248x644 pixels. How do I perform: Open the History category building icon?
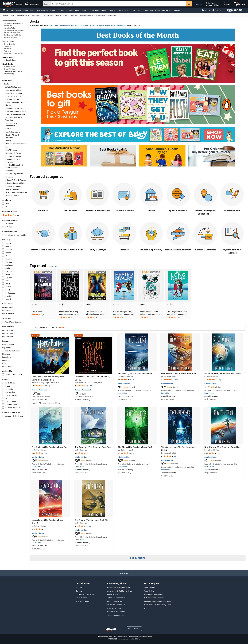(x=151, y=194)
